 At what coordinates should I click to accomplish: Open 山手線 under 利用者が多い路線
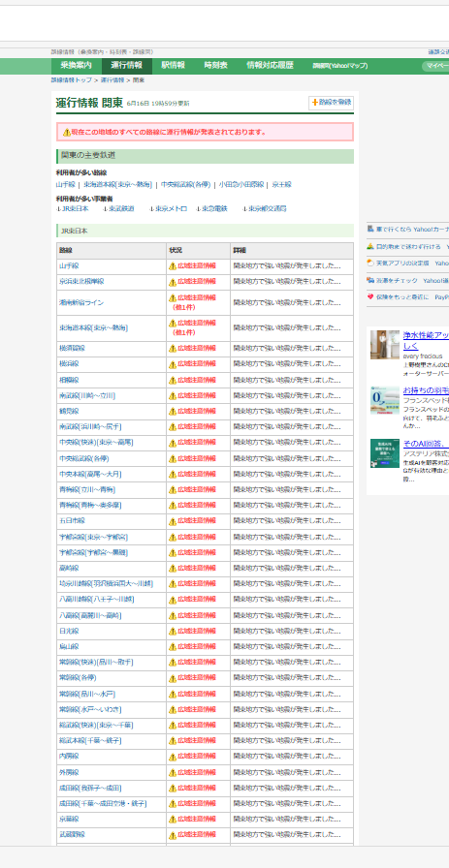pos(65,185)
